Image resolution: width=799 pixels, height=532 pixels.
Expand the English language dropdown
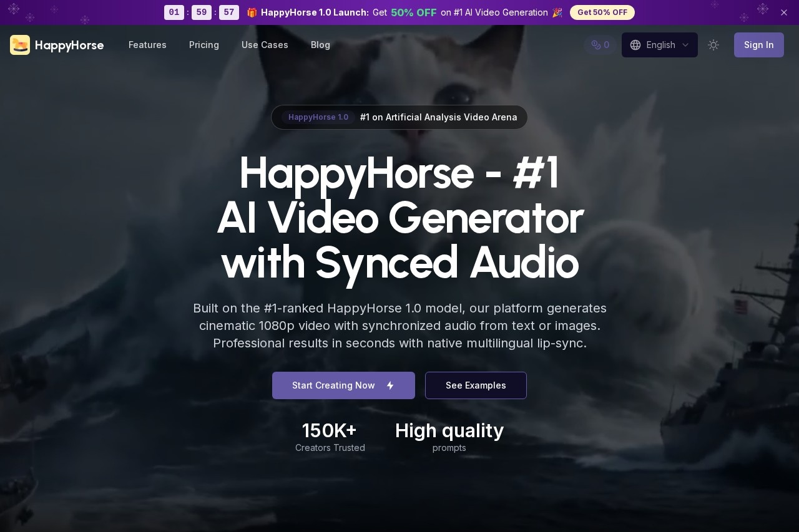[660, 45]
